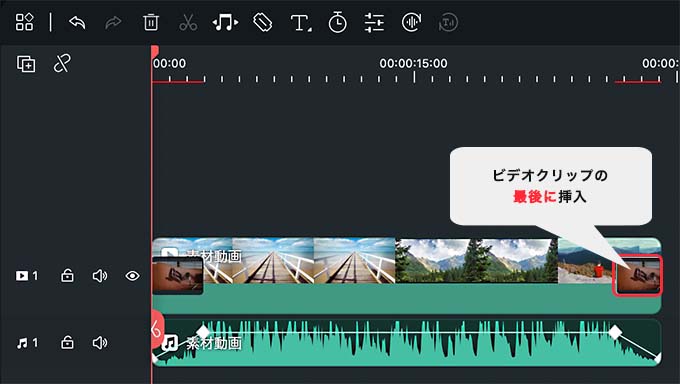Click the 00:00:15:00 mark on ruler
Image resolution: width=680 pixels, height=384 pixels.
(x=413, y=63)
